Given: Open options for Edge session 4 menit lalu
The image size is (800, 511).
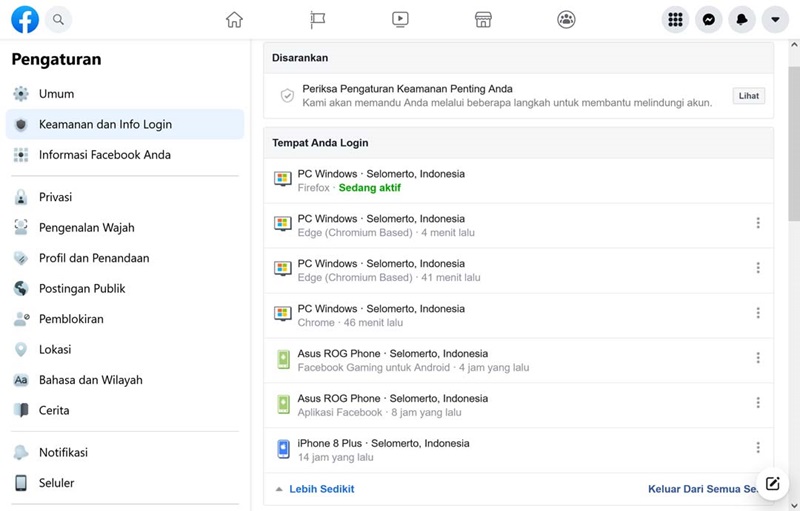Looking at the screenshot, I should tap(758, 223).
